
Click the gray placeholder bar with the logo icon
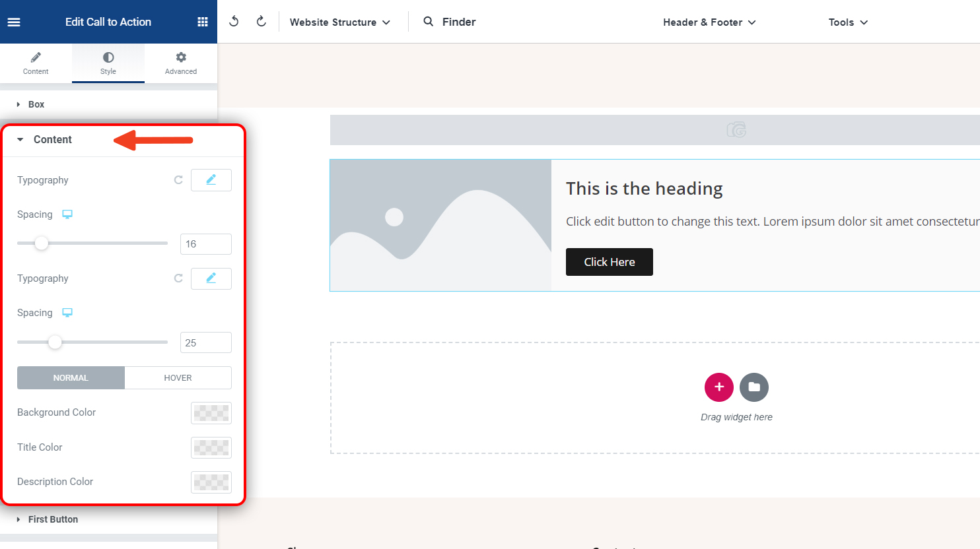tap(655, 130)
